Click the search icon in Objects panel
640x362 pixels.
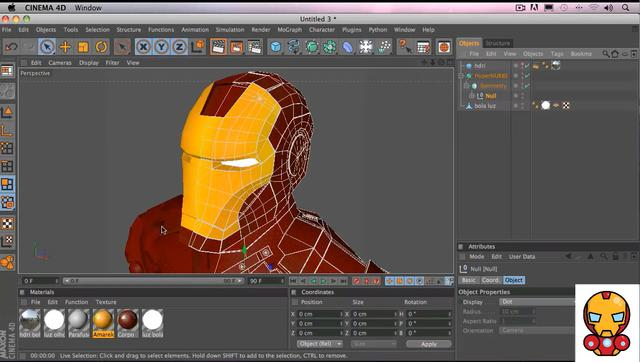[606, 54]
